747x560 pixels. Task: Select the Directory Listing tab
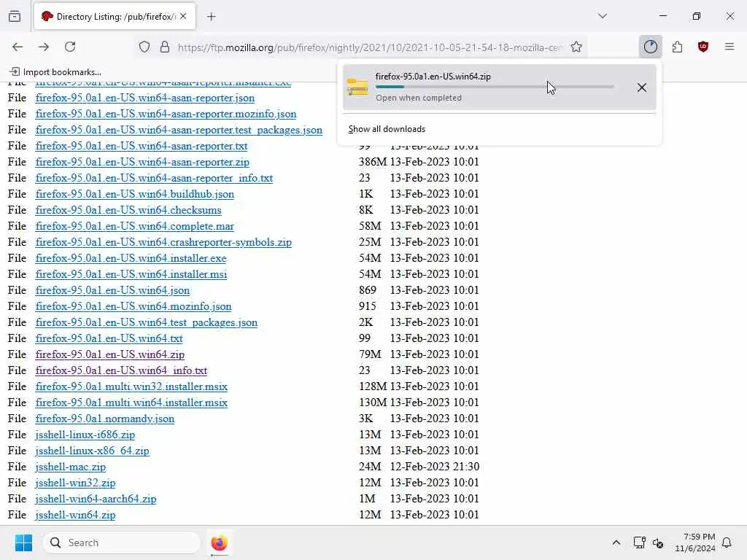[114, 16]
